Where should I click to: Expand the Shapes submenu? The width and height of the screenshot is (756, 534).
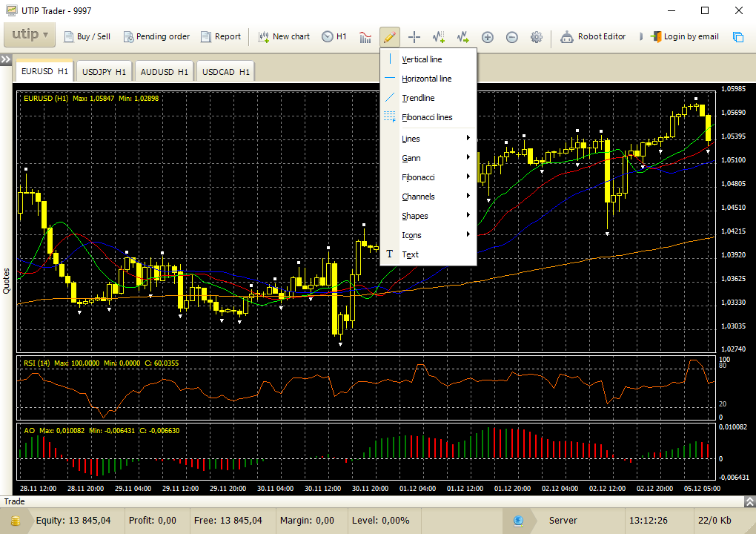(428, 216)
